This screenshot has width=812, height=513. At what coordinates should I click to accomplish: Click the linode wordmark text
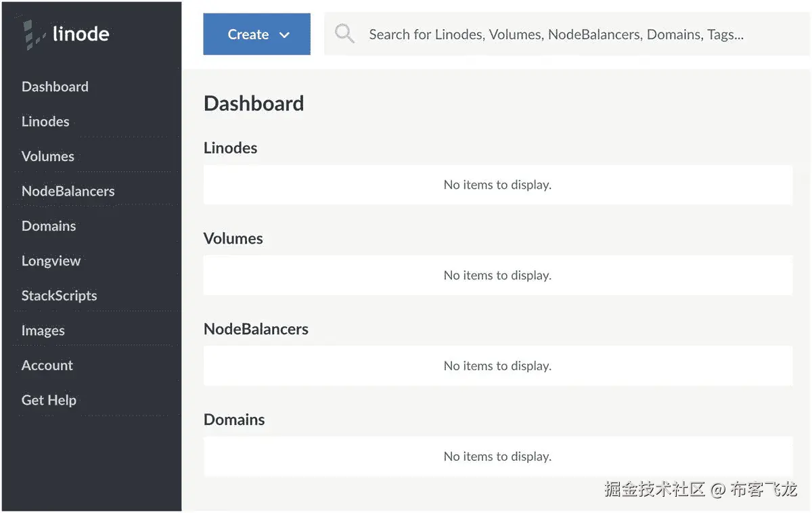click(81, 34)
